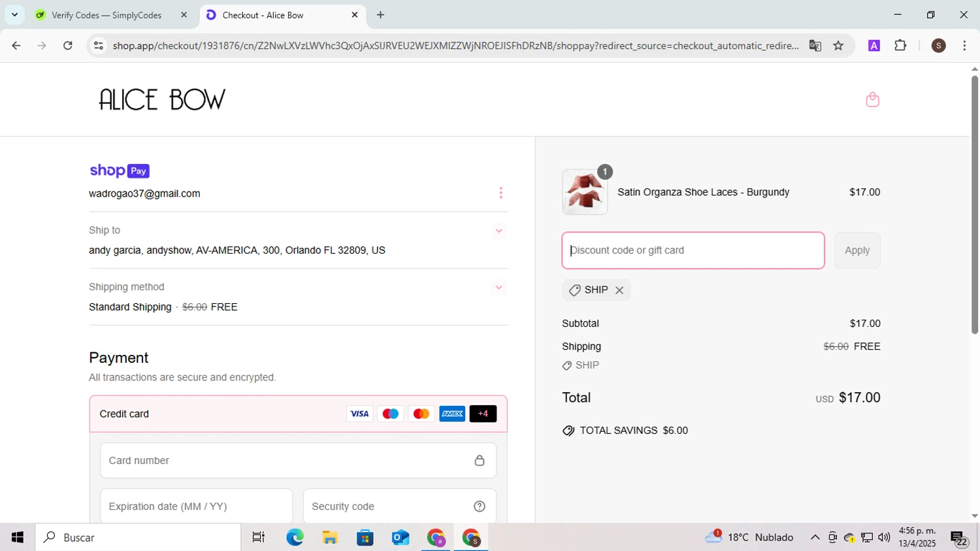
Task: Open the Windows Start menu
Action: coord(18,537)
